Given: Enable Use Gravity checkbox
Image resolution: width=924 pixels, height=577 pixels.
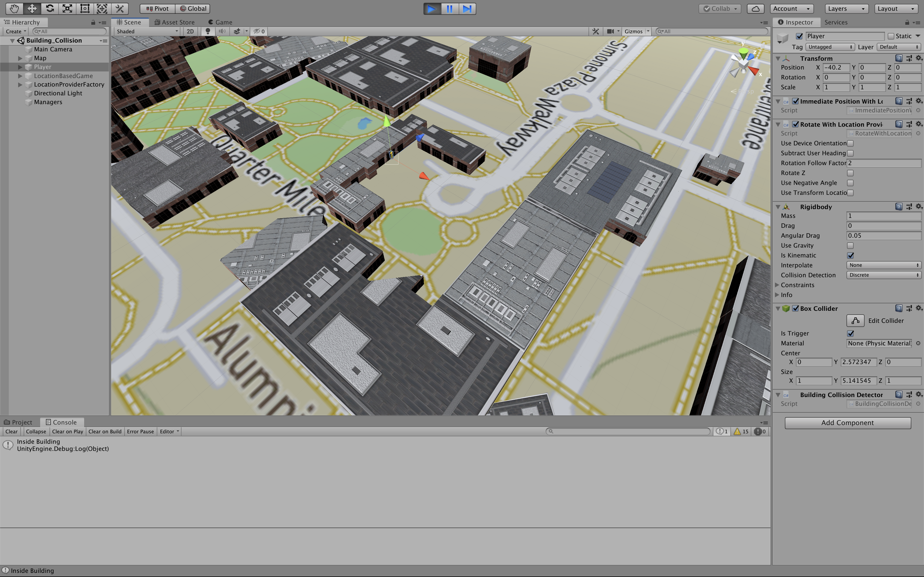Looking at the screenshot, I should [850, 245].
